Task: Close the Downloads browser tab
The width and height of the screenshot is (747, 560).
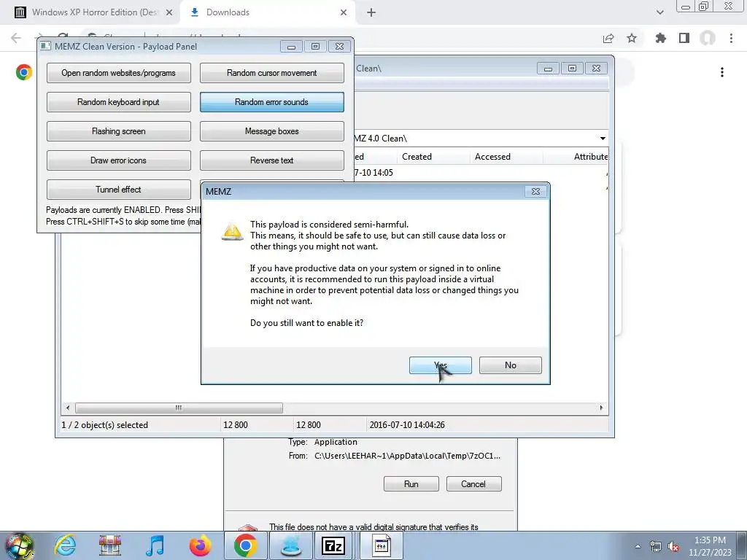Action: (344, 13)
